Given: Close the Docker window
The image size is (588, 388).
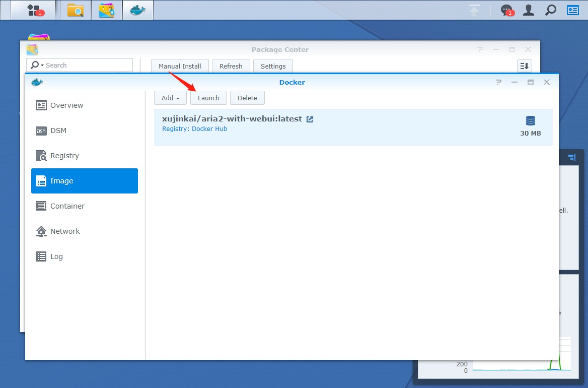Looking at the screenshot, I should click(546, 82).
